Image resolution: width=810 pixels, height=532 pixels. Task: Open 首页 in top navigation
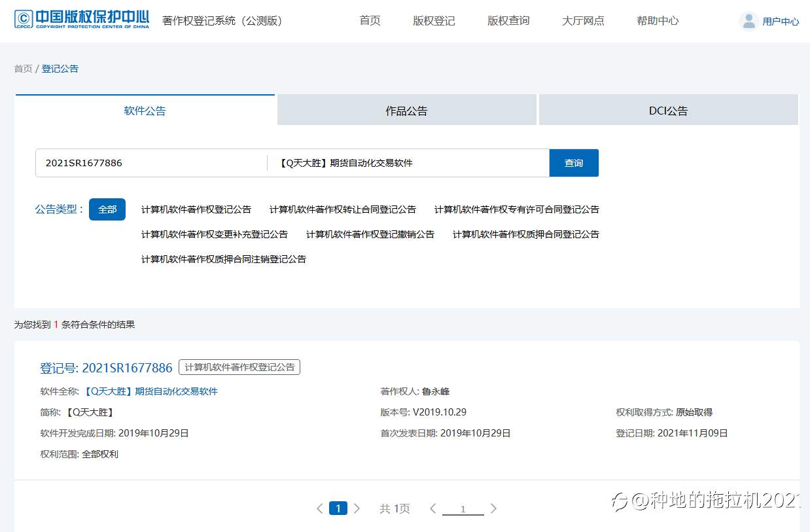370,20
